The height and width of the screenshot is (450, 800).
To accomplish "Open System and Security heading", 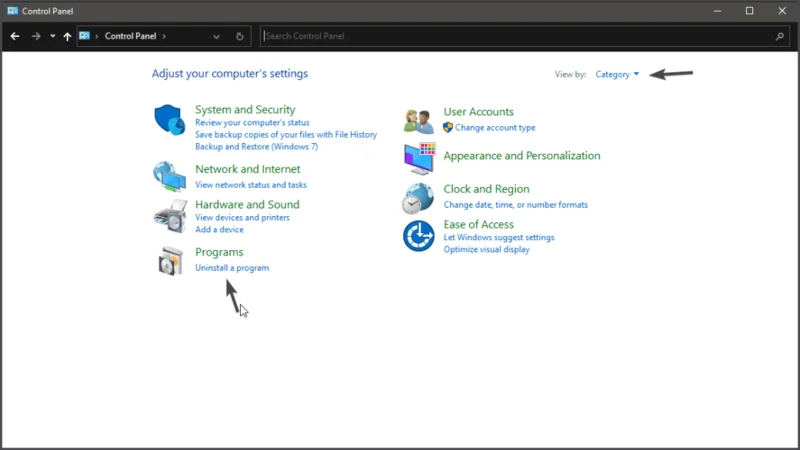I will 245,110.
